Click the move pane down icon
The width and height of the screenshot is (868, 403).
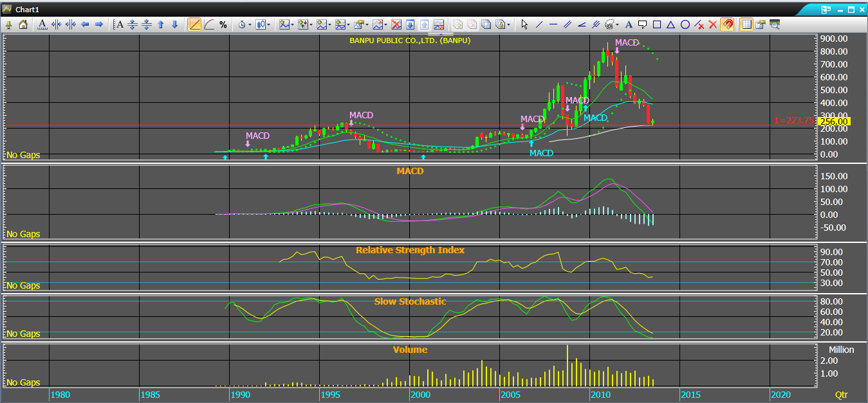[x=410, y=24]
